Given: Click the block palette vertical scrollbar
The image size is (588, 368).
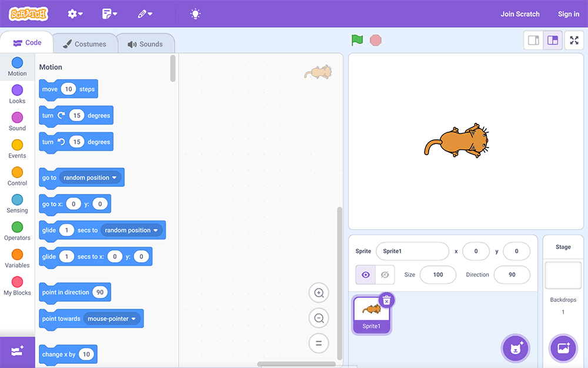Looking at the screenshot, I should [173, 68].
